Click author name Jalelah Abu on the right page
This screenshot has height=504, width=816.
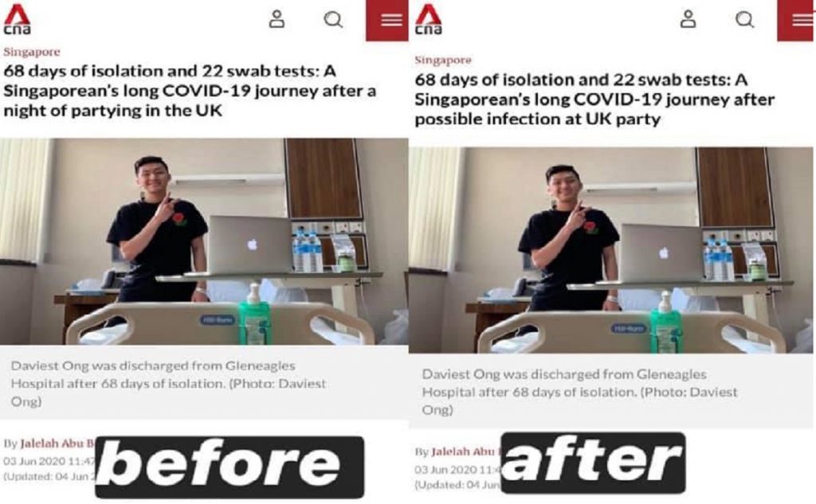pyautogui.click(x=463, y=451)
